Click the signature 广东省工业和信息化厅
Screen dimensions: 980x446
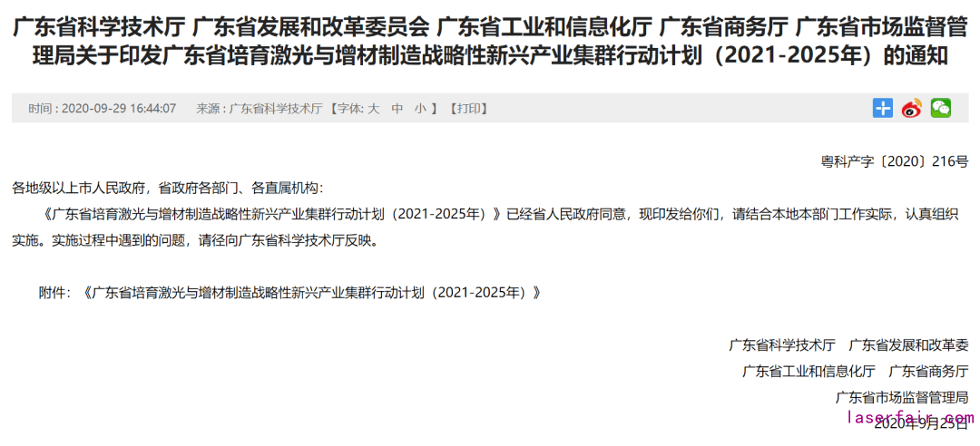tap(808, 371)
